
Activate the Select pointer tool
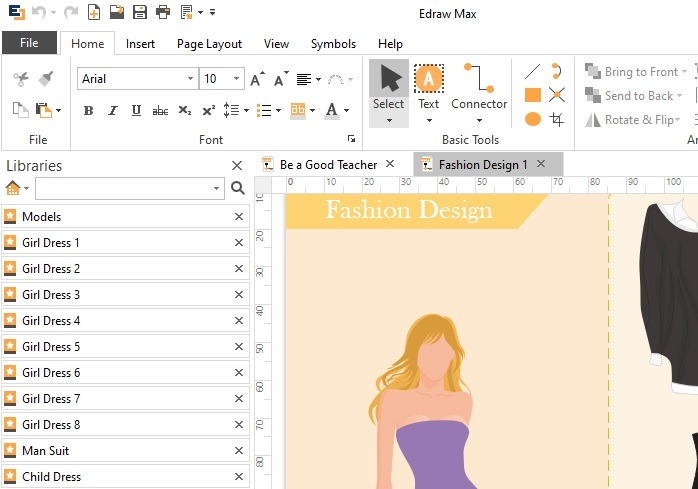point(389,86)
